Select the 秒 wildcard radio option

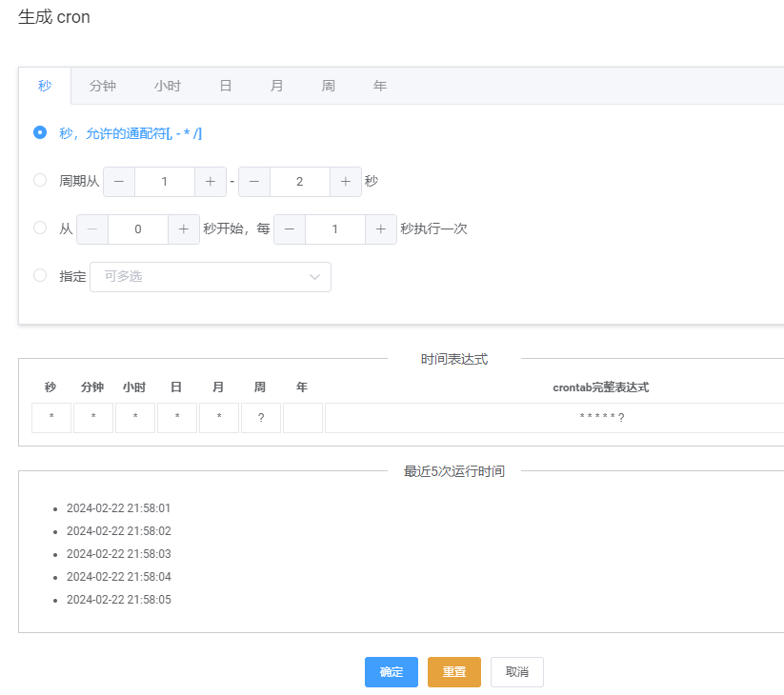tap(40, 132)
